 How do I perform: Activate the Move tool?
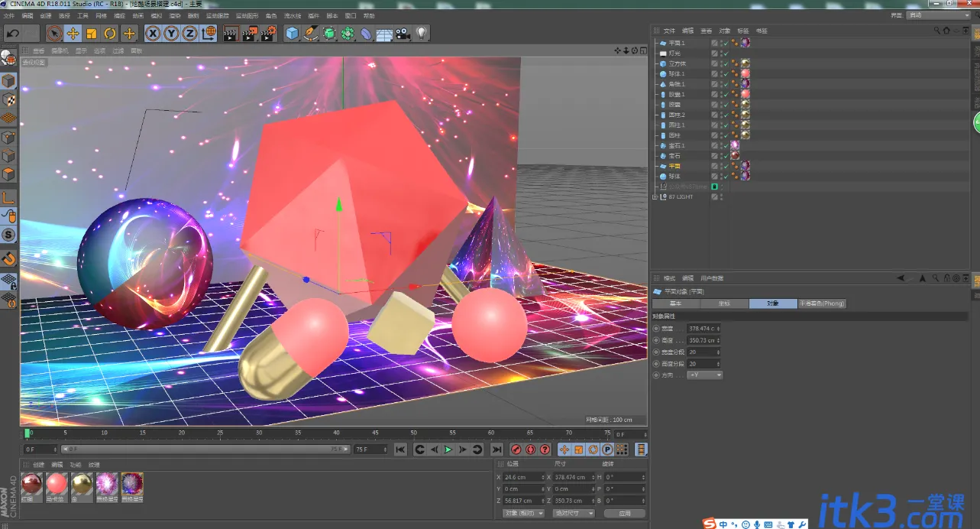click(73, 33)
